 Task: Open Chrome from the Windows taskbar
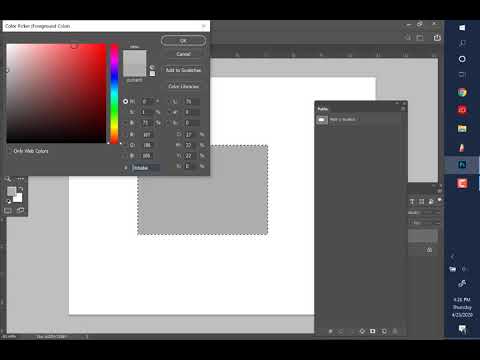pos(462,93)
